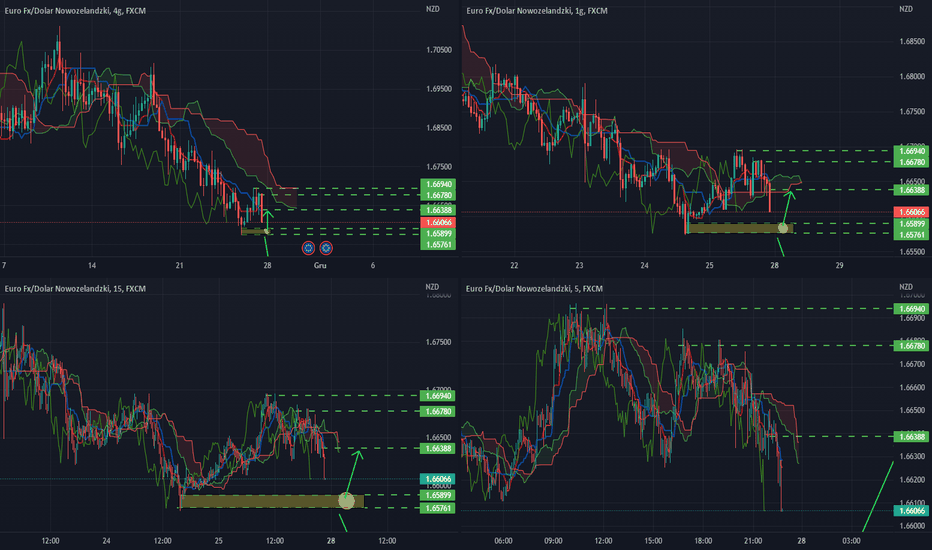
Task: Click teal 1.66066 price label on 5 chart
Action: coord(911,511)
